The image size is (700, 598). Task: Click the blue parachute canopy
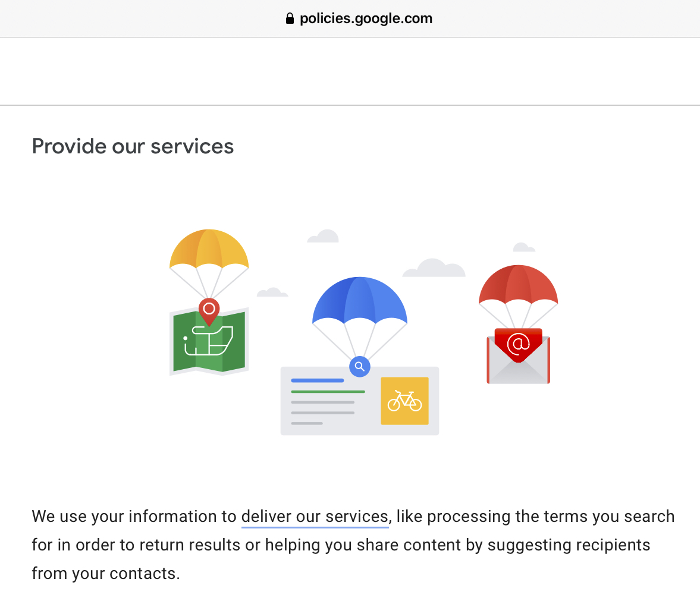point(359,300)
